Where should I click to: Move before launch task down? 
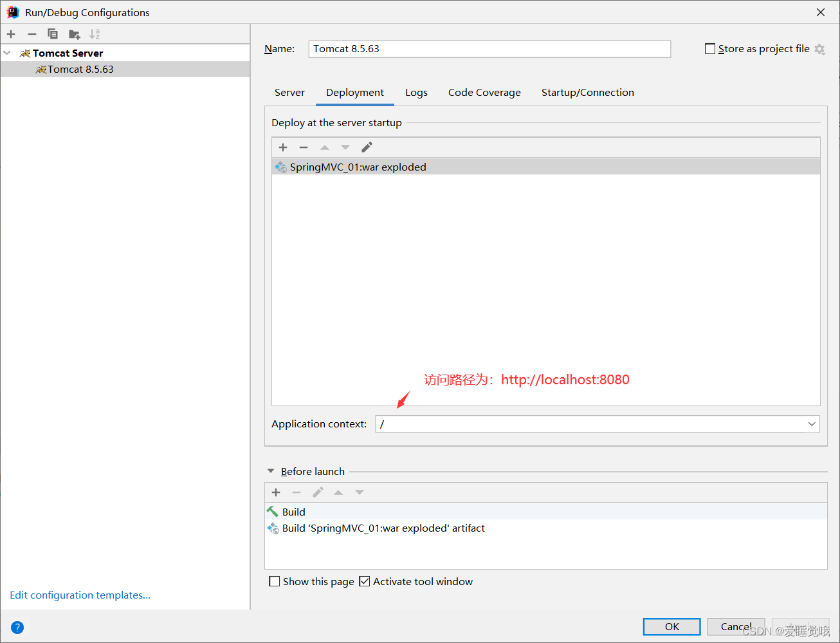pos(360,492)
